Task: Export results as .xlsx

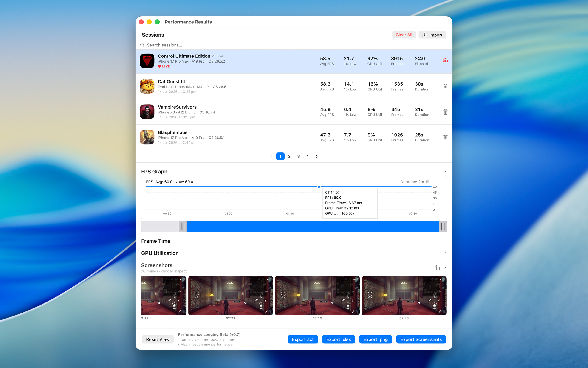Action: point(339,339)
